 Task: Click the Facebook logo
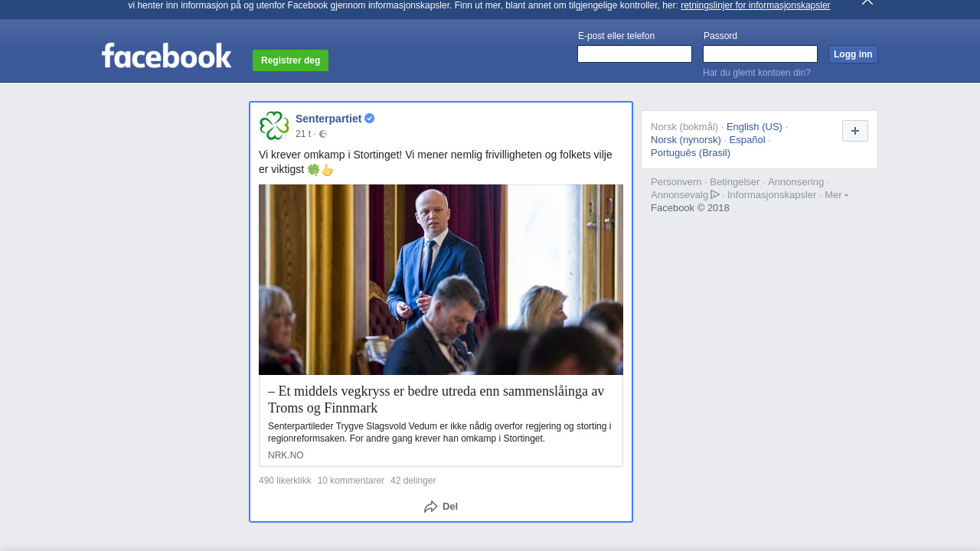(166, 55)
